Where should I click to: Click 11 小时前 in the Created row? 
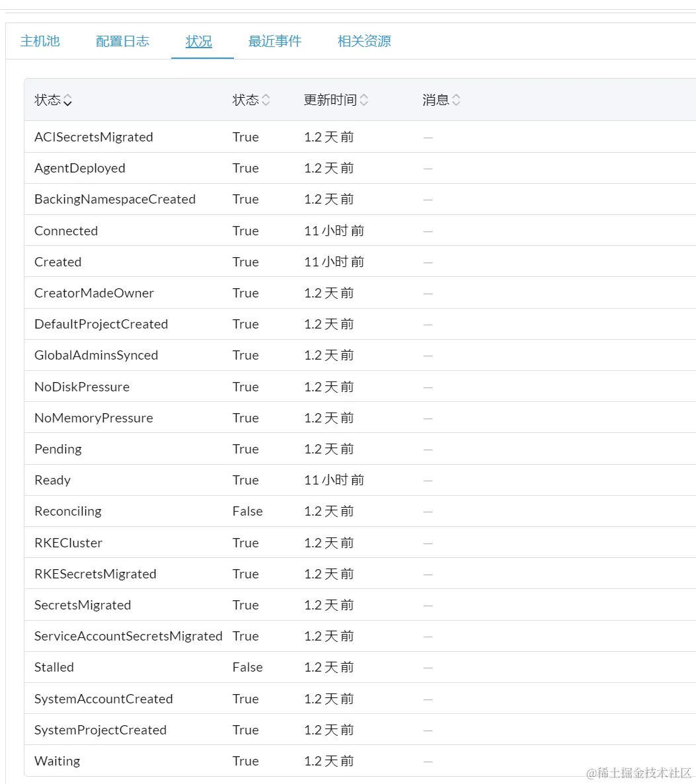(334, 262)
